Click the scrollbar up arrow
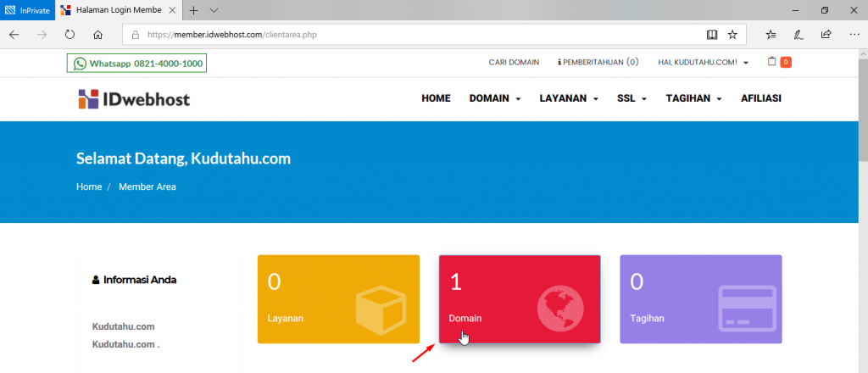Image resolution: width=868 pixels, height=373 pixels. point(863,53)
